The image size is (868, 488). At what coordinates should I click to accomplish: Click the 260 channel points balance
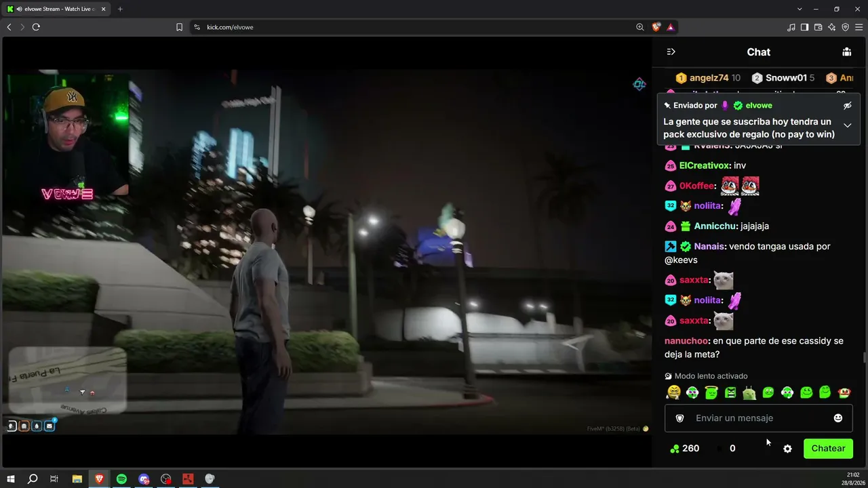684,449
